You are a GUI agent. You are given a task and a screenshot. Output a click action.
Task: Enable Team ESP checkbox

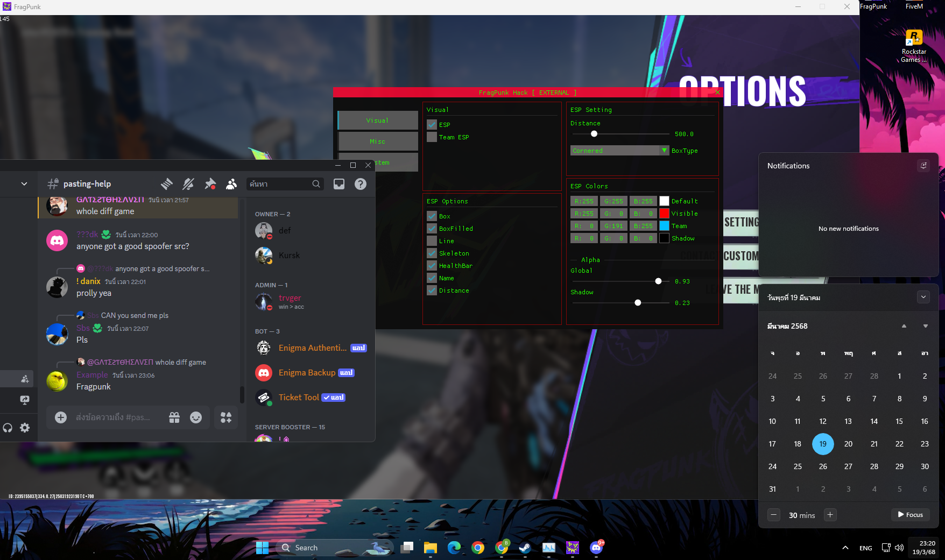432,137
